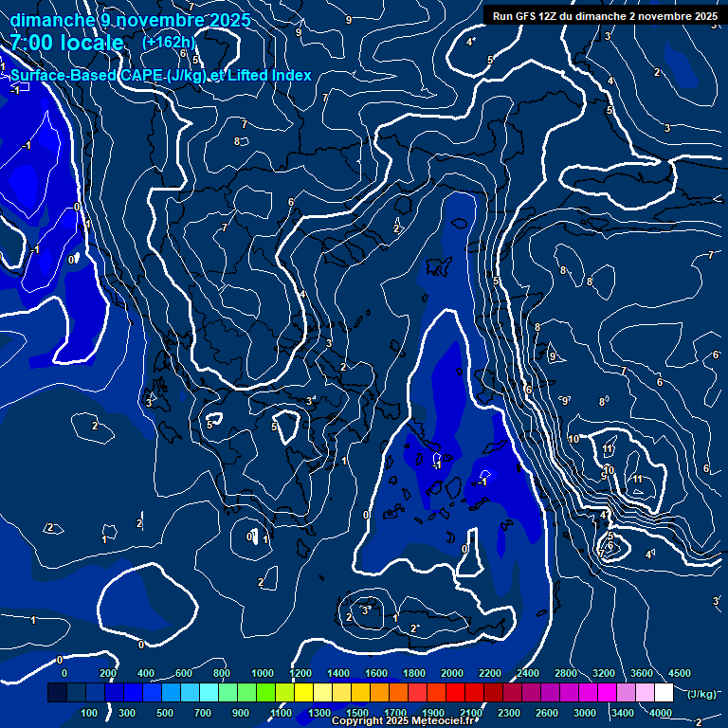Click the legend value "200"
Viewport: 728px width, 728px height.
coord(108,673)
